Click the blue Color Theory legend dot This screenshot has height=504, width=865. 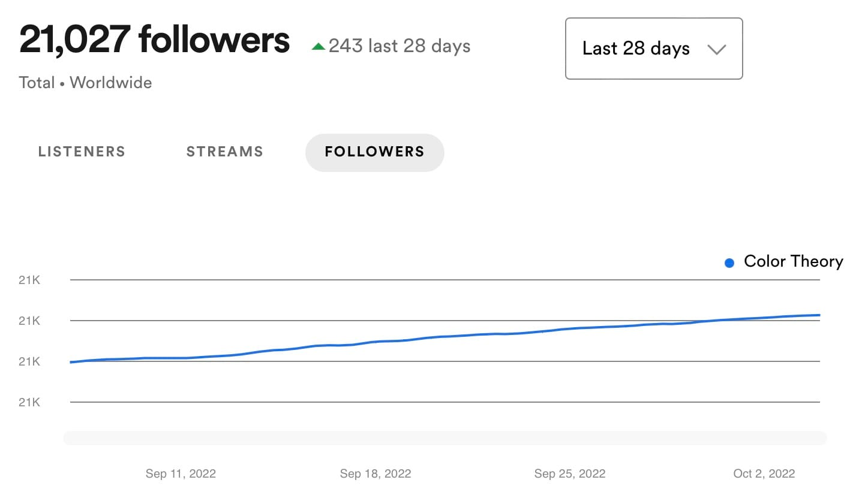pyautogui.click(x=729, y=262)
